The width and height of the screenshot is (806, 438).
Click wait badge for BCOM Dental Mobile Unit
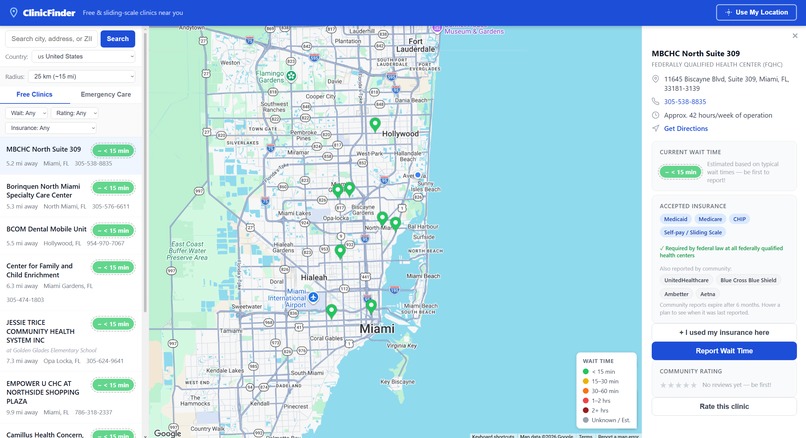point(114,231)
